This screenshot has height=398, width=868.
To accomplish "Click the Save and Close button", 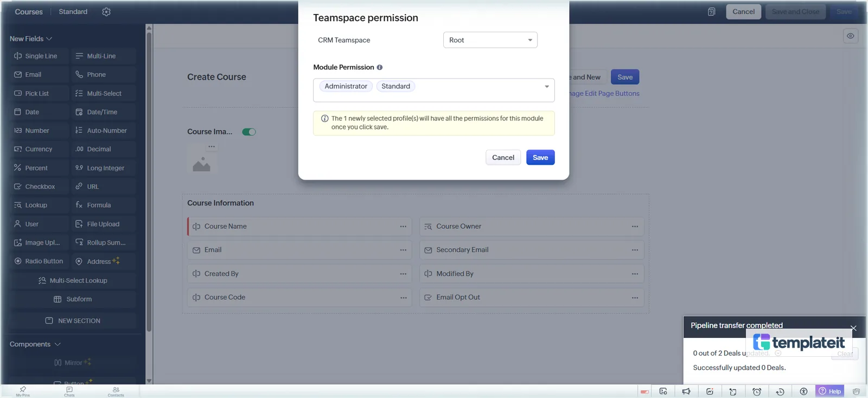I will [x=795, y=12].
